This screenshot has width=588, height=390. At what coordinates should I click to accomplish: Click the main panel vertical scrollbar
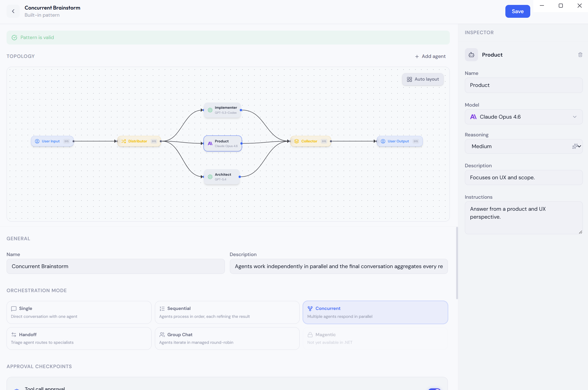[x=457, y=263]
